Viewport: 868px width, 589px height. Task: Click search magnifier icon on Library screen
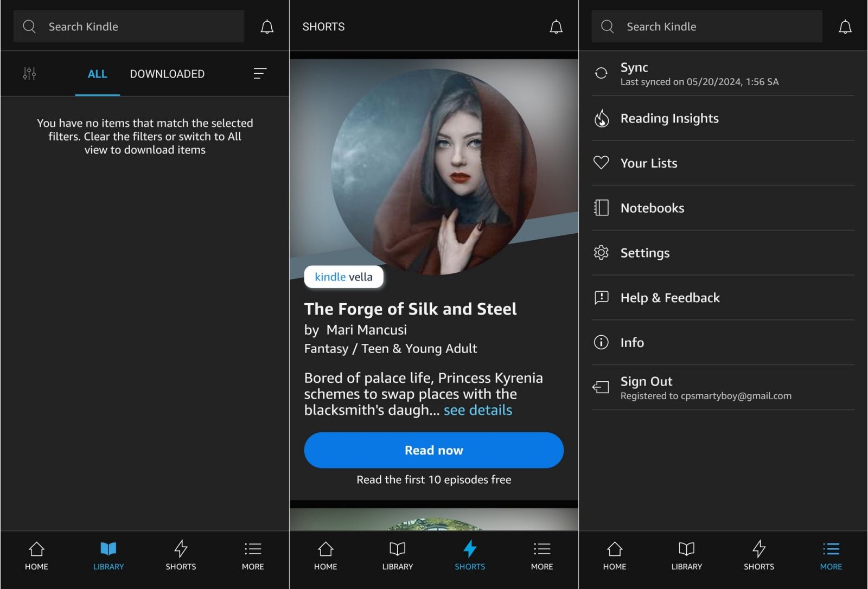pos(29,27)
